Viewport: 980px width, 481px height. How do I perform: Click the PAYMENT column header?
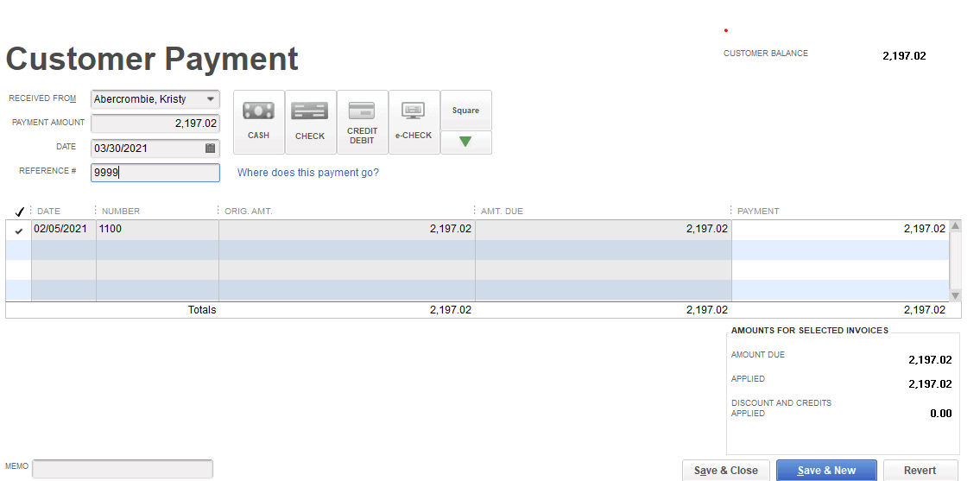point(758,212)
